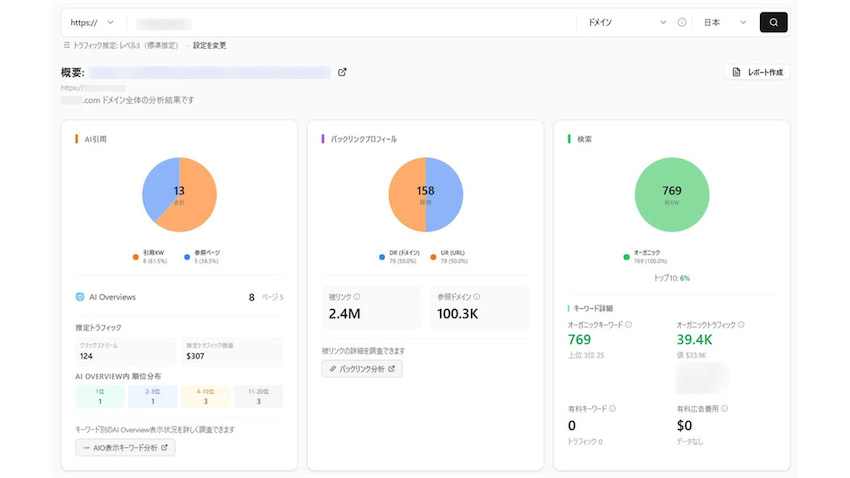This screenshot has height=478, width=850.
Task: Click the AI Overviews globe icon
Action: [79, 297]
